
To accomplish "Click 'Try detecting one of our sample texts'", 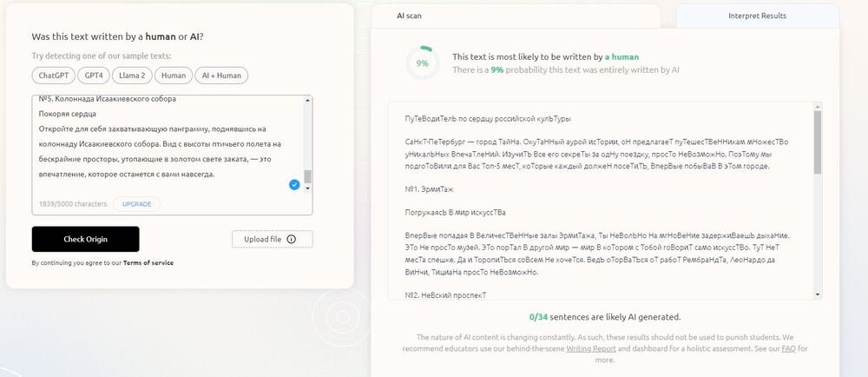I will click(x=102, y=56).
